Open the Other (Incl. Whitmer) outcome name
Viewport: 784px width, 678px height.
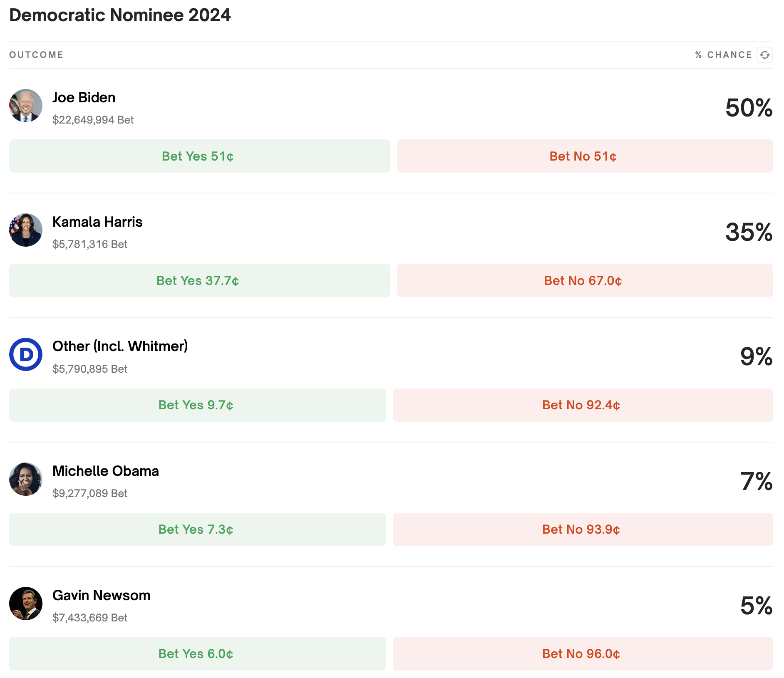[x=120, y=346]
